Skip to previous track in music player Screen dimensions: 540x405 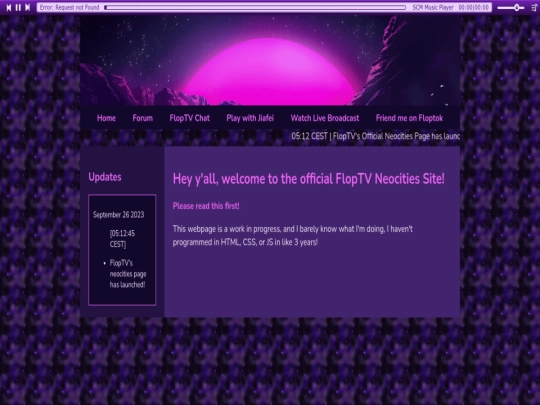click(9, 7)
